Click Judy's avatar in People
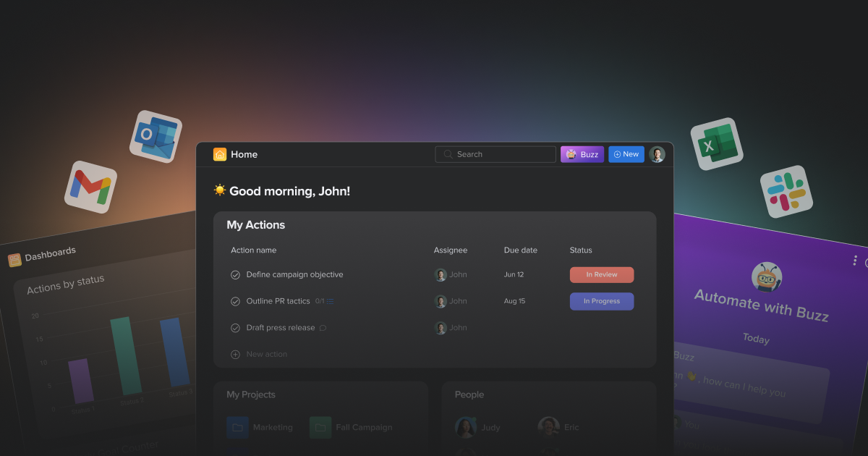This screenshot has width=868, height=456. (x=466, y=428)
